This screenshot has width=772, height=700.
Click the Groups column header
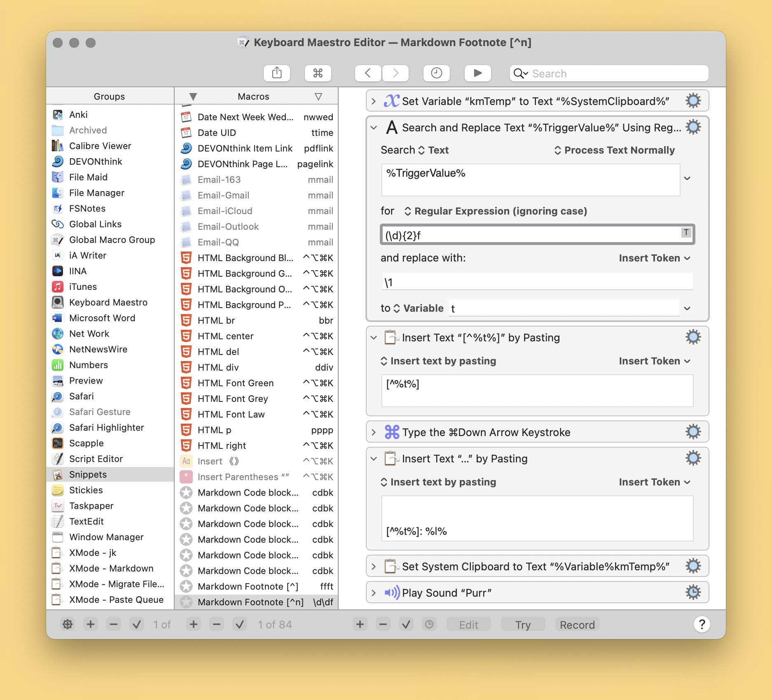[110, 96]
